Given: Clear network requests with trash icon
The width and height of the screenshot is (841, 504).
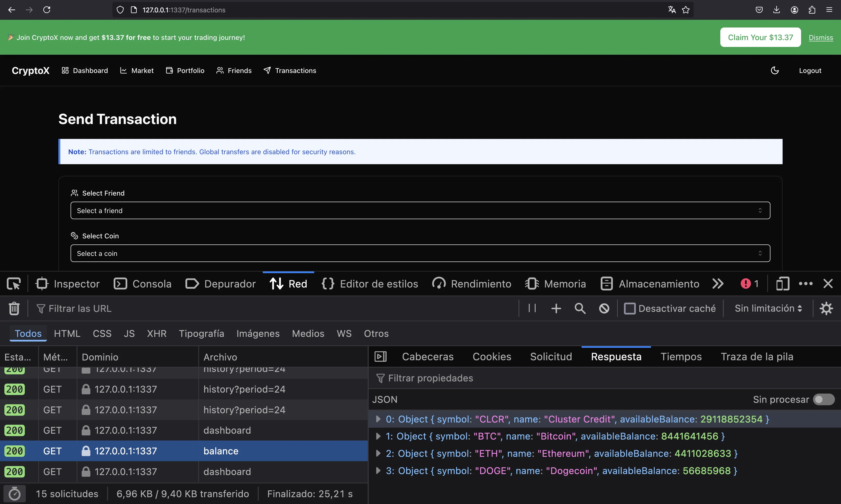Looking at the screenshot, I should pyautogui.click(x=14, y=308).
